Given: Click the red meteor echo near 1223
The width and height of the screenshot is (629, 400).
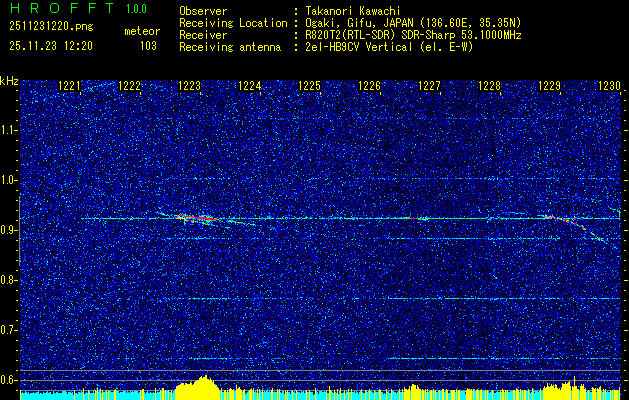Looking at the screenshot, I should (197, 217).
